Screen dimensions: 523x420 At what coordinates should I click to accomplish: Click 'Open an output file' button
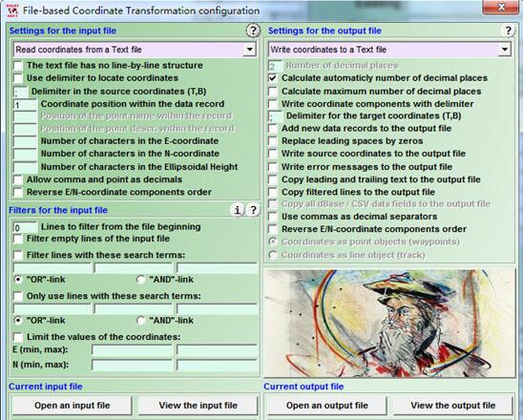pos(326,406)
